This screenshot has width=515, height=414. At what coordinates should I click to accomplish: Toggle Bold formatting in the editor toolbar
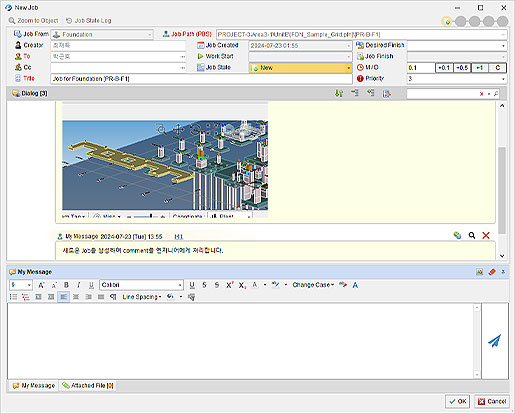(66, 285)
